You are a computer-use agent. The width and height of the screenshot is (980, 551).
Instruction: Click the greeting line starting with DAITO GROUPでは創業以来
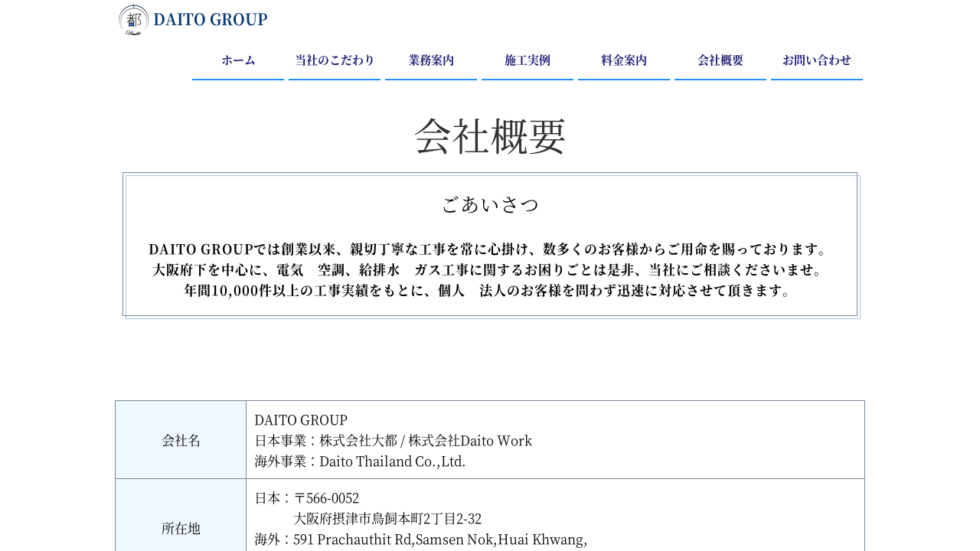click(x=490, y=249)
